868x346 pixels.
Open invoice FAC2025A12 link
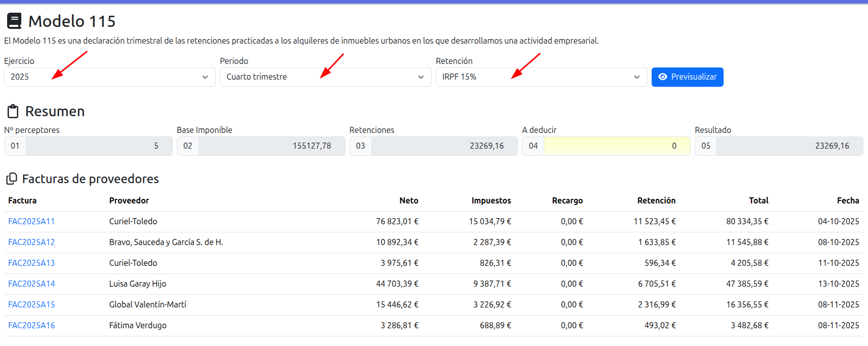click(31, 243)
